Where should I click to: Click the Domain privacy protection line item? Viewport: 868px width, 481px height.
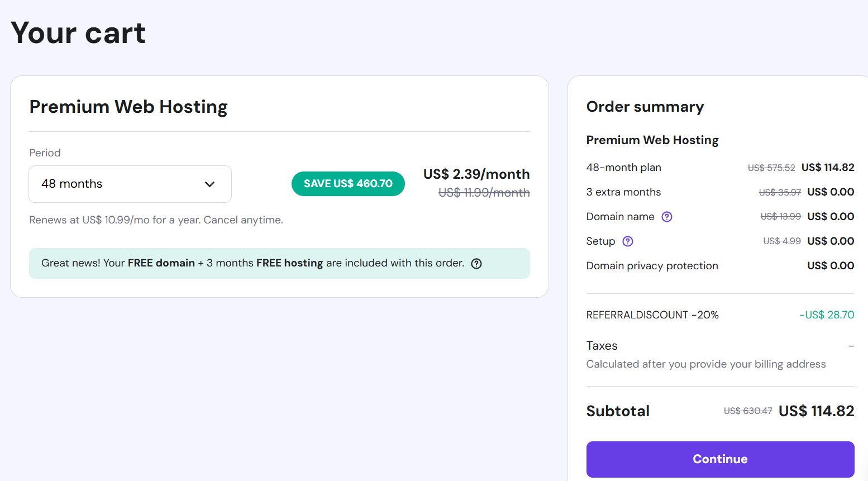[720, 266]
